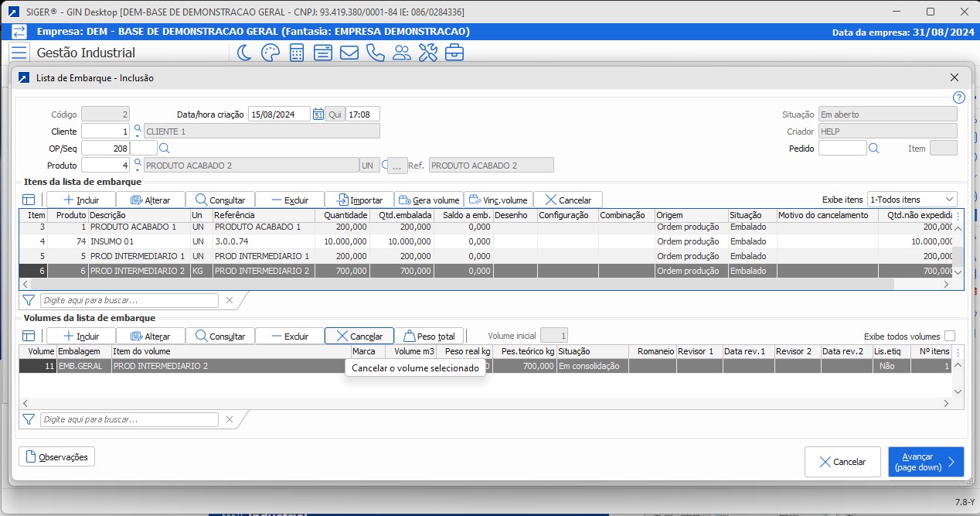Open the email envelope icon
This screenshot has height=516, width=980.
[x=349, y=53]
